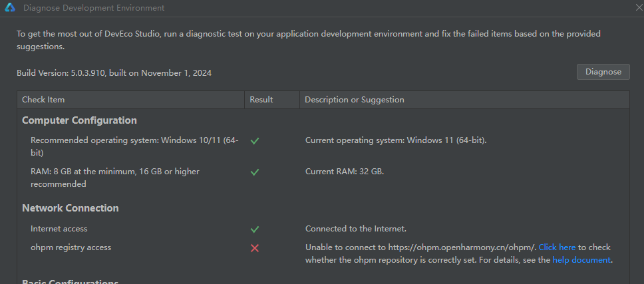Click 'Current RAM: 32 GB.' text

(x=345, y=172)
